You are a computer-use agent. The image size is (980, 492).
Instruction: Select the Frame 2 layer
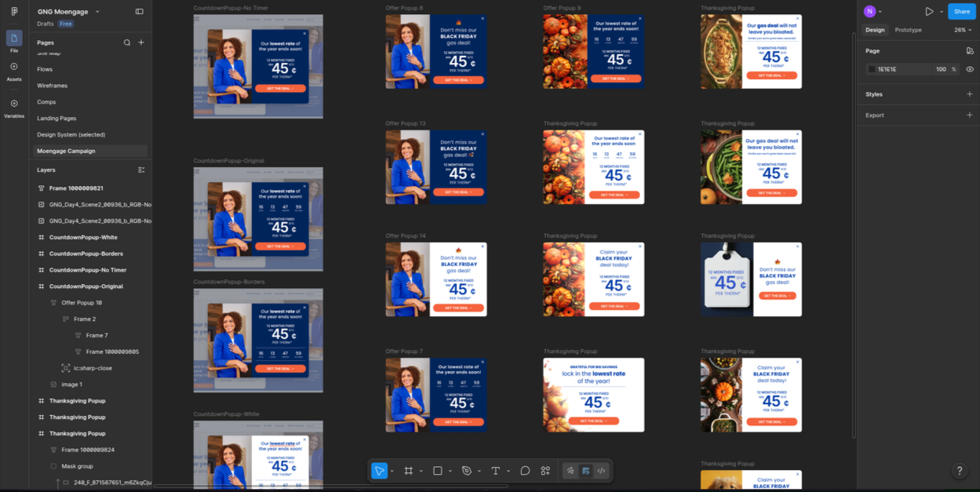tap(85, 319)
